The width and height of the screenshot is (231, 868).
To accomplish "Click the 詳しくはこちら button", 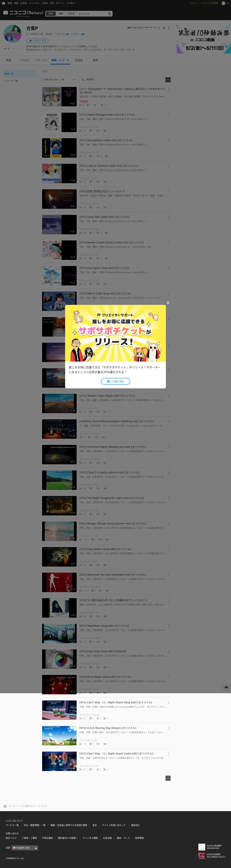I will tap(115, 381).
